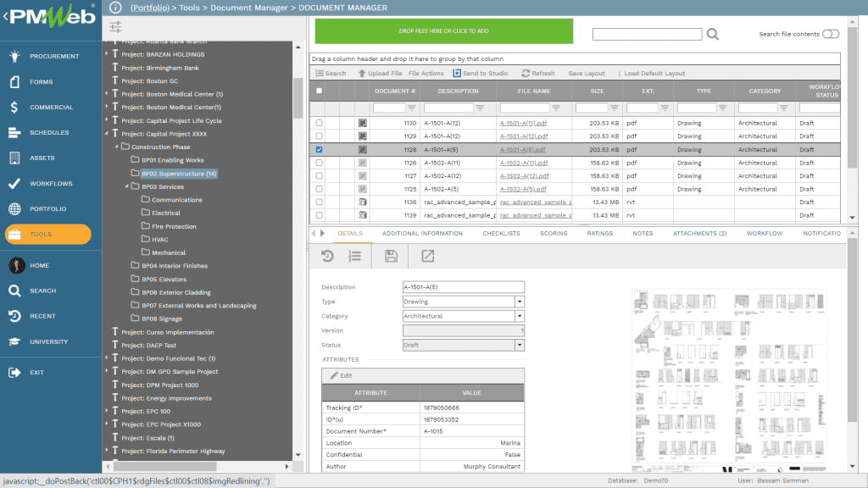
Task: Click the Edit attributes button
Action: [x=341, y=375]
